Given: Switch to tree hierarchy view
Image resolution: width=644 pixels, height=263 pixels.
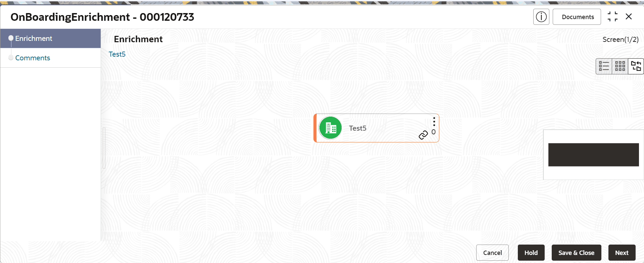Looking at the screenshot, I should 636,66.
